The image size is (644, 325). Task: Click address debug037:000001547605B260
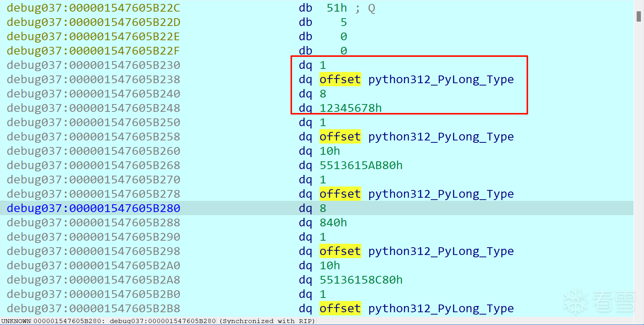pos(93,151)
